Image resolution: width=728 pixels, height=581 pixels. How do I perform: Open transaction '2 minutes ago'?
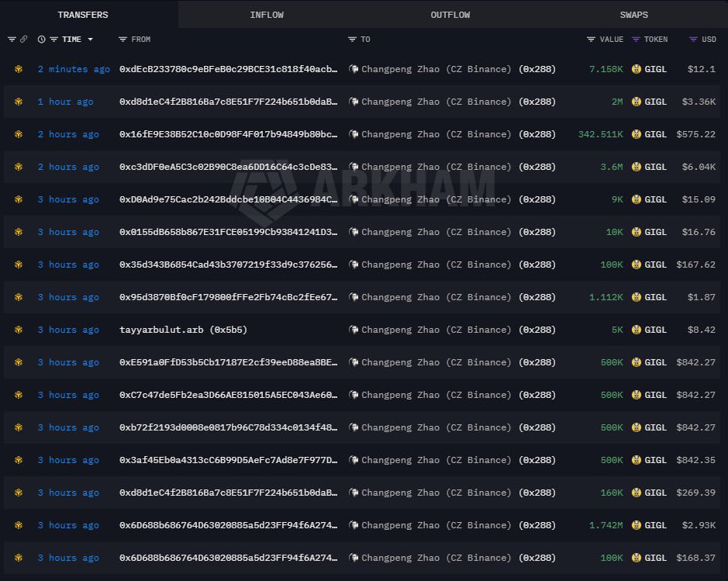[x=74, y=69]
